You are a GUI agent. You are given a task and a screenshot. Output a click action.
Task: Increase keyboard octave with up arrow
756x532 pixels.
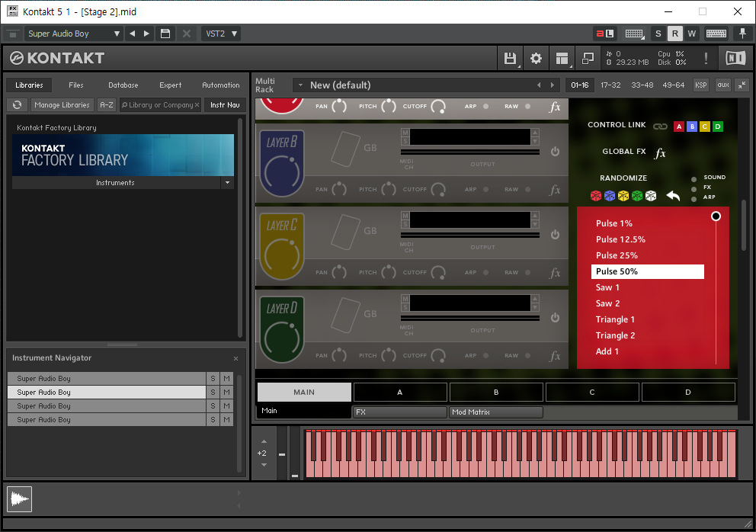click(264, 441)
